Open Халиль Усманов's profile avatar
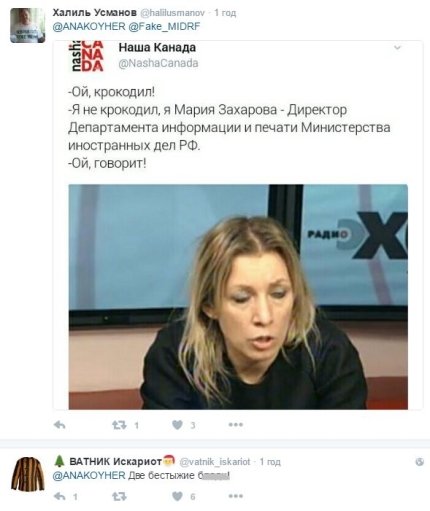Screen dimensions: 430x511 pos(27,25)
